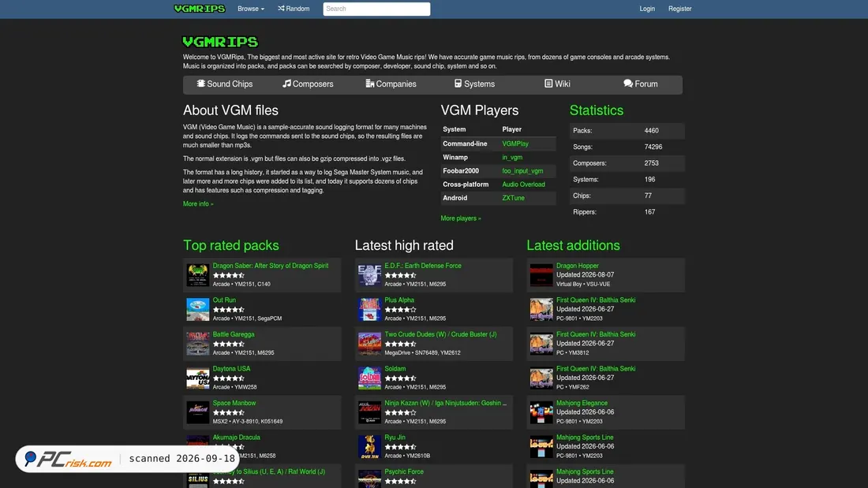The width and height of the screenshot is (868, 488).
Task: Open the Dragon Hopper pack
Action: click(x=578, y=266)
